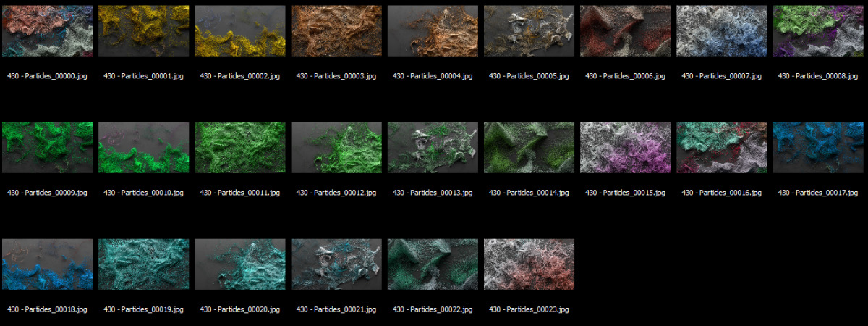Click the file name '430 - Particles_00021.jpg'
The width and height of the screenshot is (868, 326).
[x=336, y=310]
